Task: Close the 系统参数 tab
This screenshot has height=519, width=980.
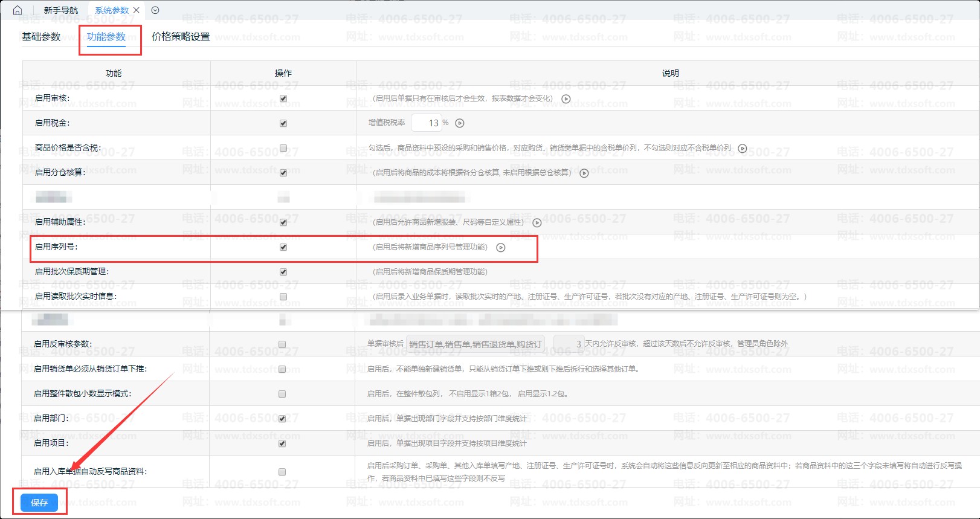Action: point(137,10)
